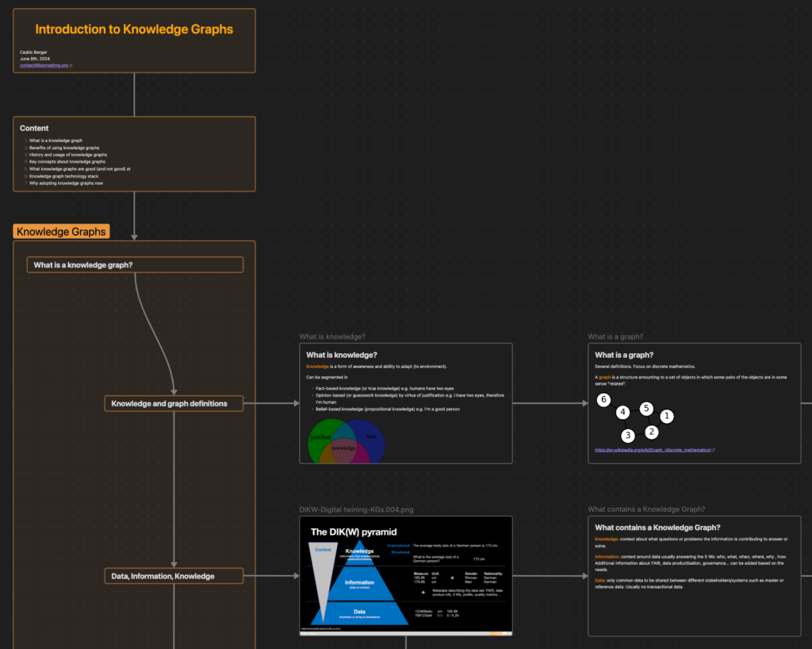
Task: Click "History and usage of knowledge graphs" item
Action: click(x=68, y=155)
